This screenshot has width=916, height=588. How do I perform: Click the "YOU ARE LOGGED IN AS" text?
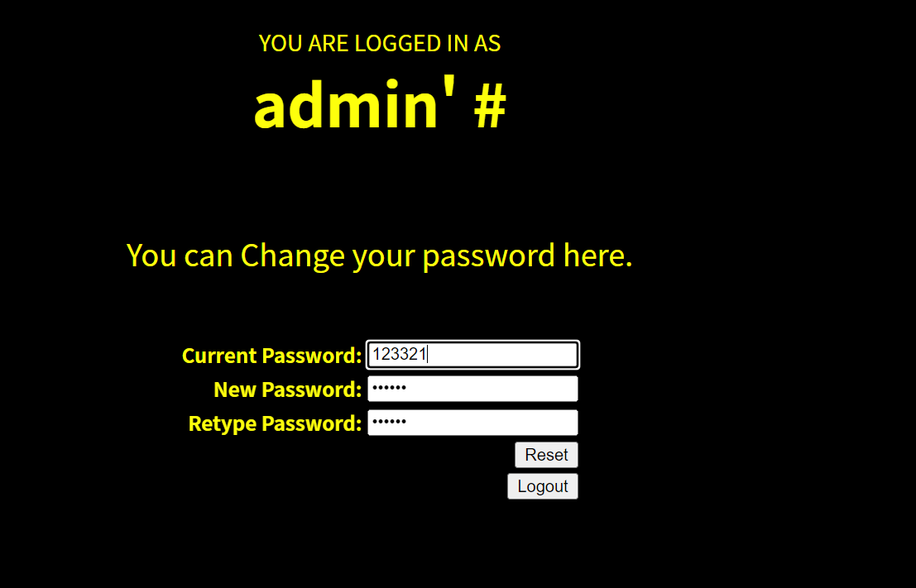point(380,43)
